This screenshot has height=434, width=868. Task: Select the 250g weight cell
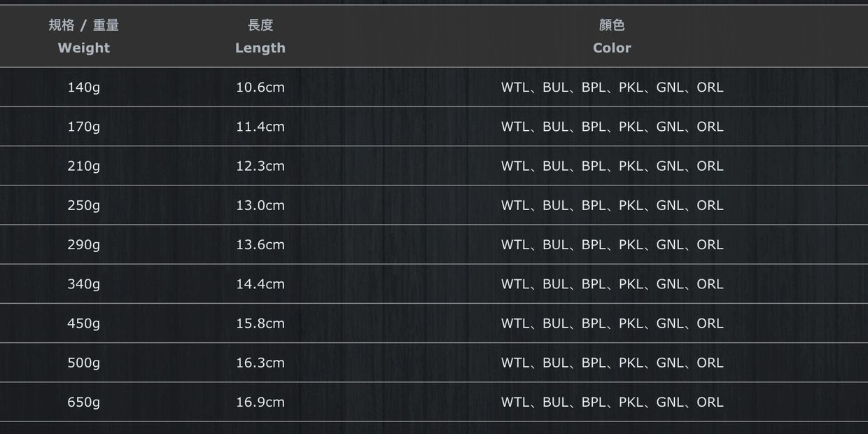(x=84, y=205)
